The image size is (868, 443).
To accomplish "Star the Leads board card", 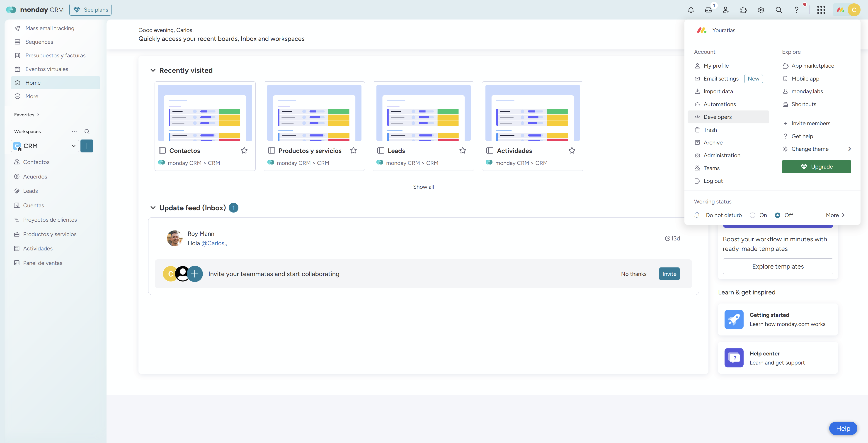I will [x=463, y=150].
